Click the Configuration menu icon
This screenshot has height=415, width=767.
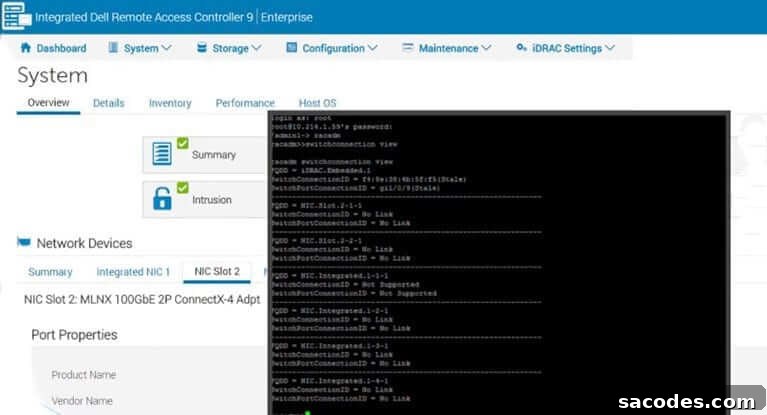pyautogui.click(x=292, y=47)
